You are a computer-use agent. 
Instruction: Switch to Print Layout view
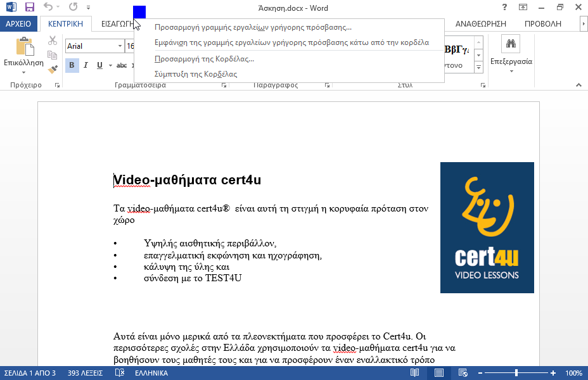[x=438, y=373]
